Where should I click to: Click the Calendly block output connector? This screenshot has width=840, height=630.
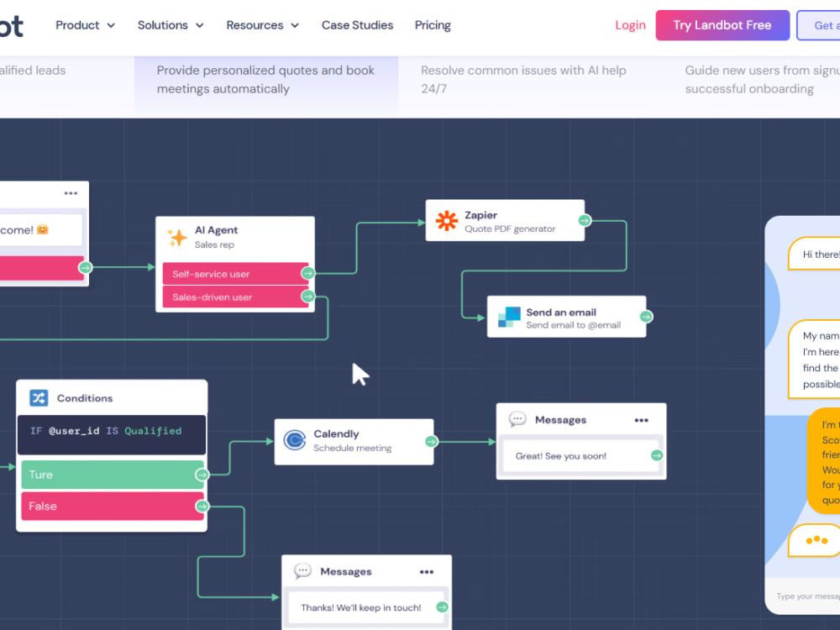(x=431, y=442)
